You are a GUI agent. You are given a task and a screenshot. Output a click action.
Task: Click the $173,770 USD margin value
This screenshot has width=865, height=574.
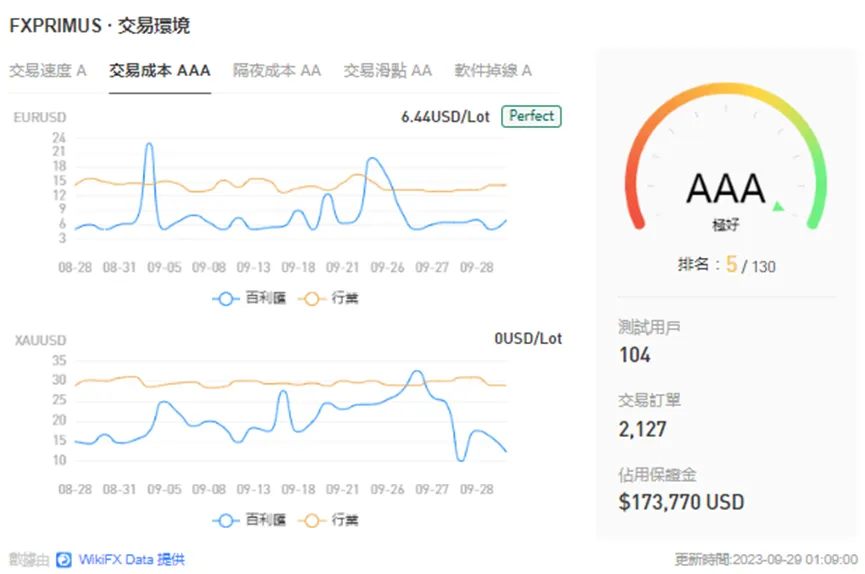(681, 502)
